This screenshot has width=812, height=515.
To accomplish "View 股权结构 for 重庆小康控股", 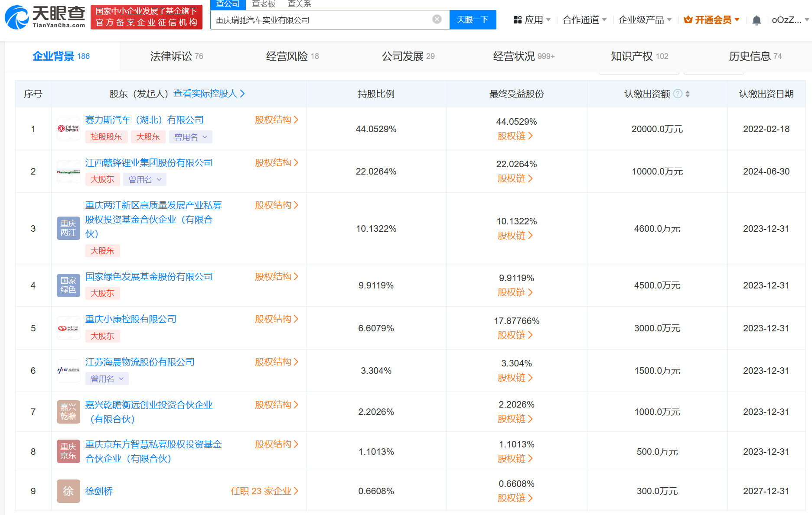I will (277, 319).
